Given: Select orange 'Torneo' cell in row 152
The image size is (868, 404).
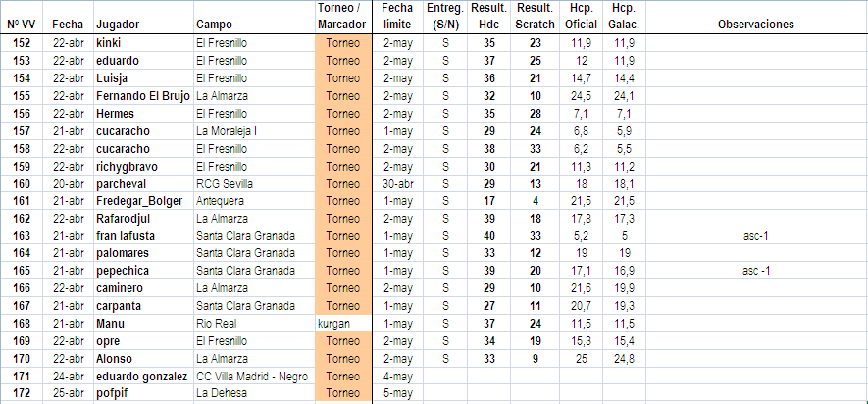Looking at the screenshot, I should [342, 43].
